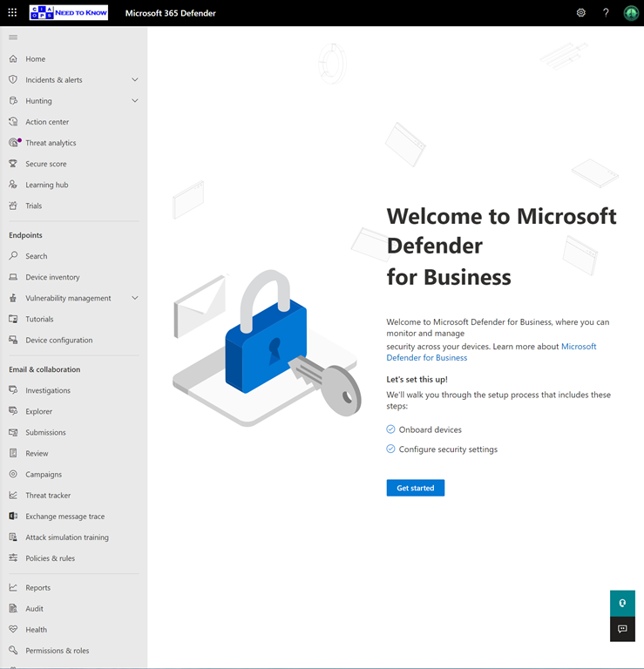Expand the Incidents & alerts chevron
Viewport: 644px width, 669px height.
(135, 80)
